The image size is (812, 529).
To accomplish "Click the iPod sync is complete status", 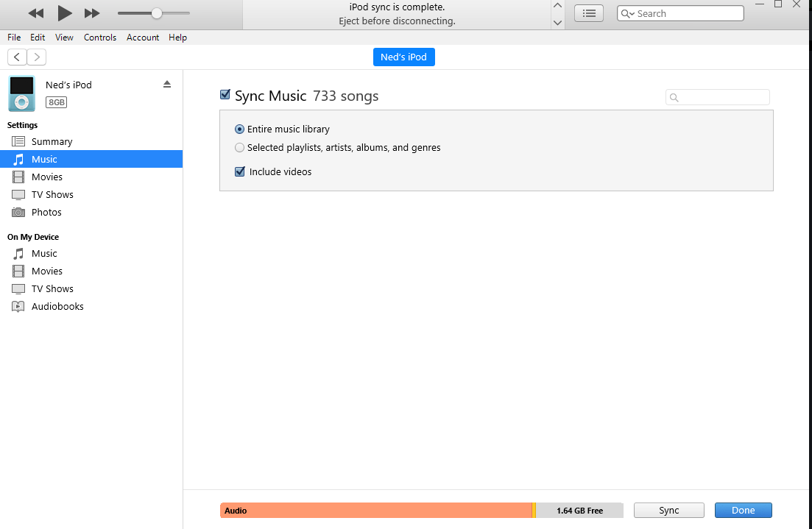I will pyautogui.click(x=397, y=7).
